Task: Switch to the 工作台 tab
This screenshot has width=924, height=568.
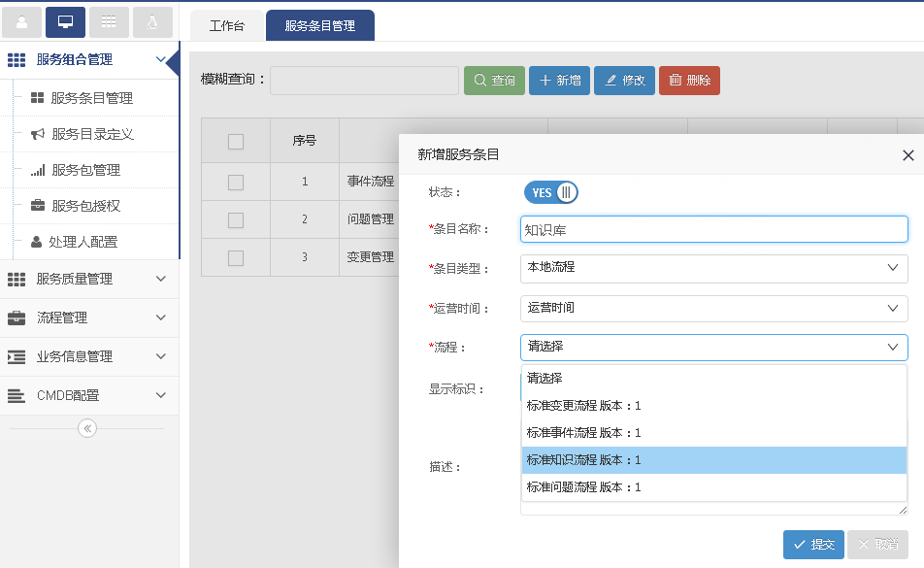Action: point(226,26)
